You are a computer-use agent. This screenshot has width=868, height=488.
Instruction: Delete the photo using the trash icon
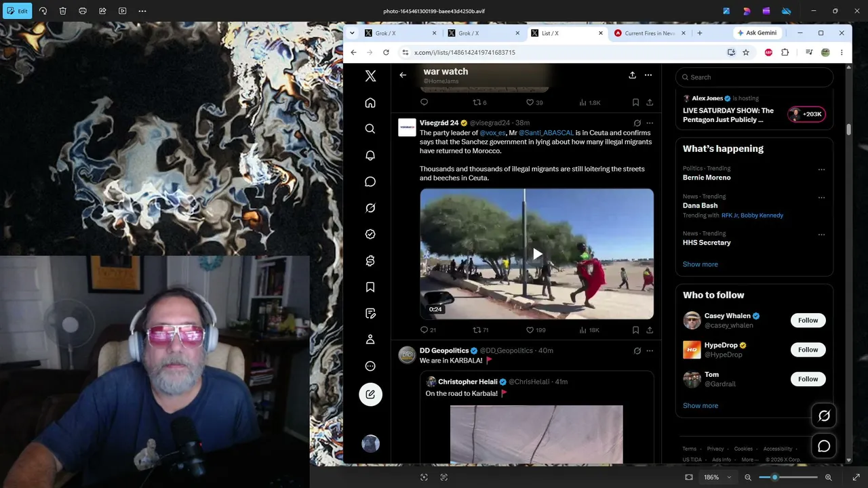(62, 11)
